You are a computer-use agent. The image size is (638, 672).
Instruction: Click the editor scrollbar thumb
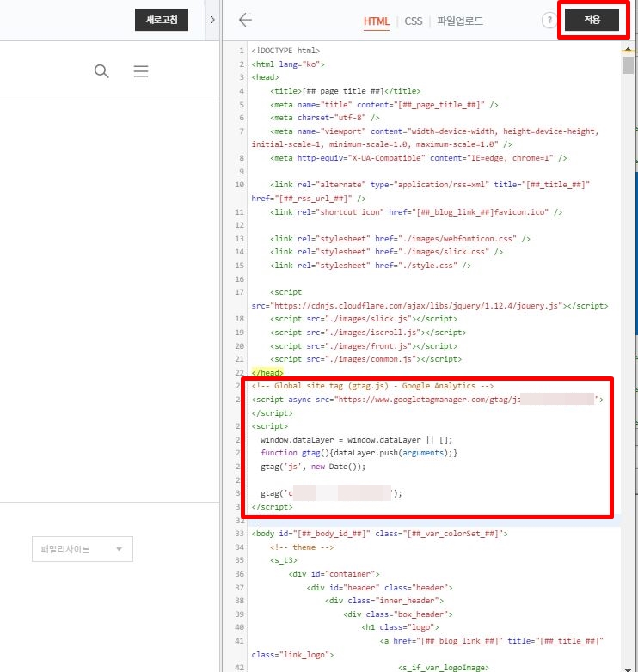pyautogui.click(x=629, y=65)
